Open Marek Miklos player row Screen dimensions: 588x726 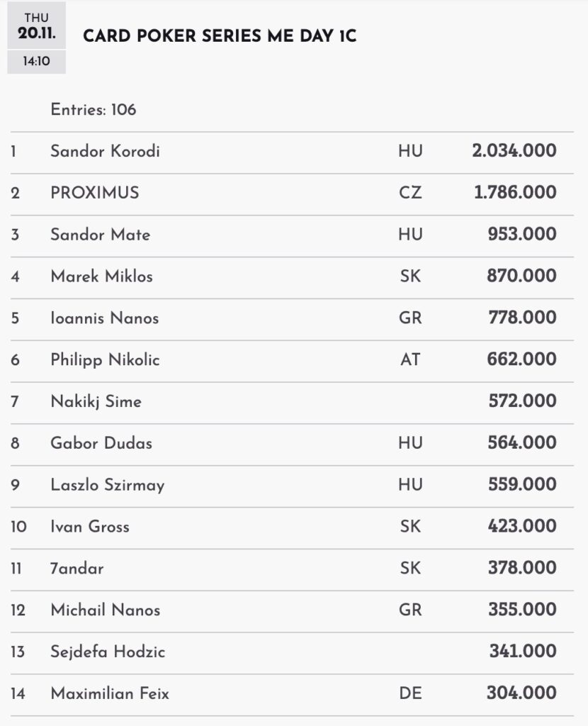tap(101, 277)
